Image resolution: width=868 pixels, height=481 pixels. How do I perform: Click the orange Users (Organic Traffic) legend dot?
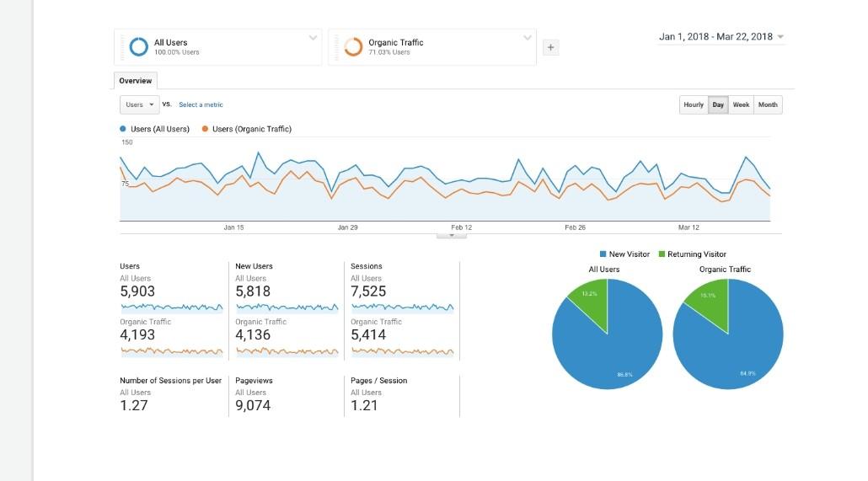(205, 129)
